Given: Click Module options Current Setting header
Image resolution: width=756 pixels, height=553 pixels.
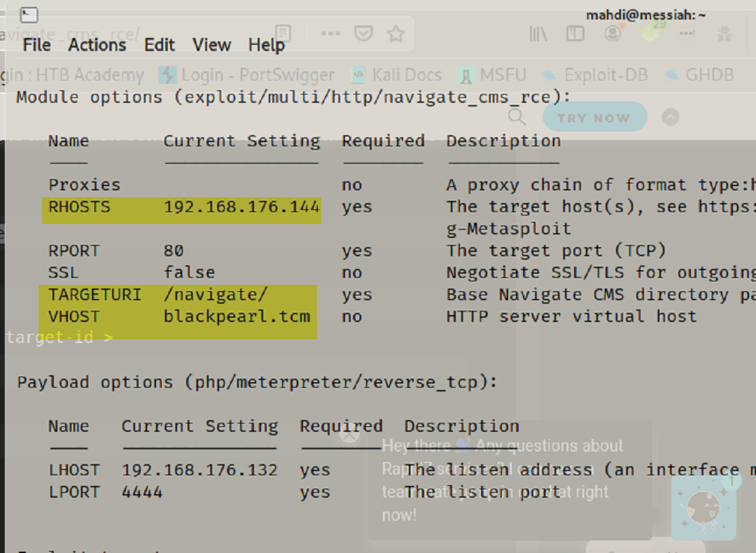Looking at the screenshot, I should click(x=241, y=141).
